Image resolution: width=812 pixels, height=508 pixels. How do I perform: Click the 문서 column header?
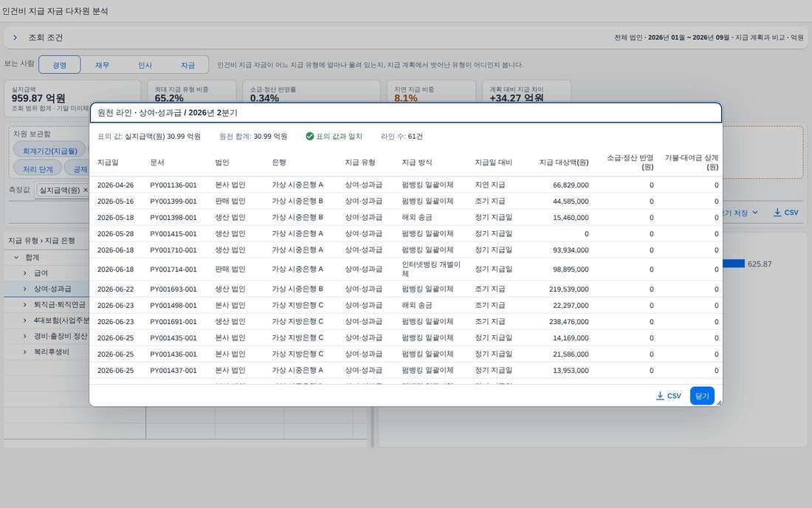pos(157,162)
